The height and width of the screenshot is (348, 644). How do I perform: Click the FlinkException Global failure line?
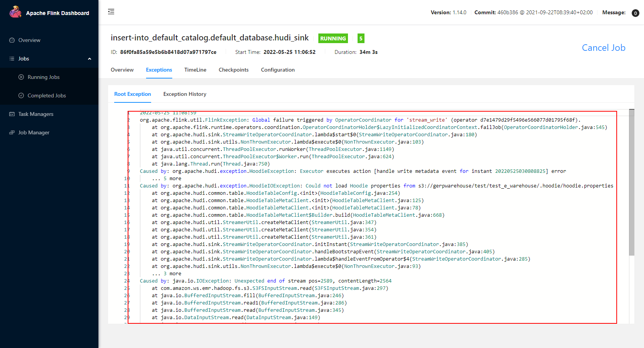pyautogui.click(x=360, y=120)
